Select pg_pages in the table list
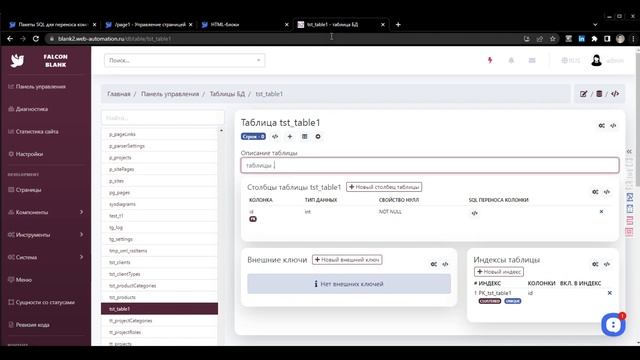Viewport: 640px width, 360px height. pos(159,192)
